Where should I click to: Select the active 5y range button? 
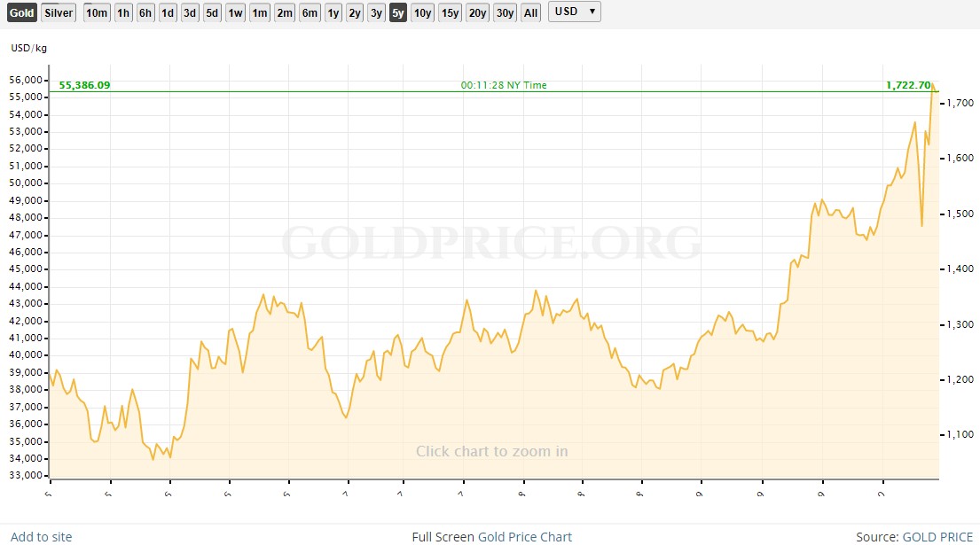tap(398, 12)
